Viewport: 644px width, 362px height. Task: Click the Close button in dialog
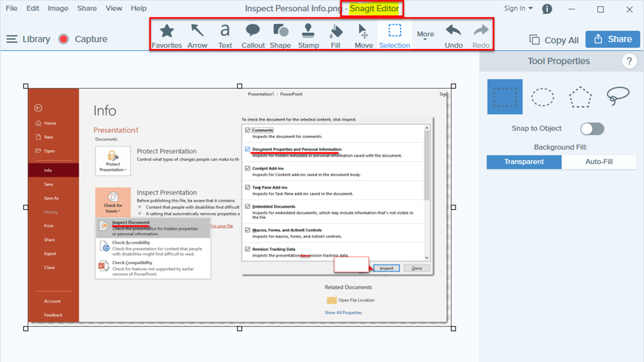tap(417, 268)
